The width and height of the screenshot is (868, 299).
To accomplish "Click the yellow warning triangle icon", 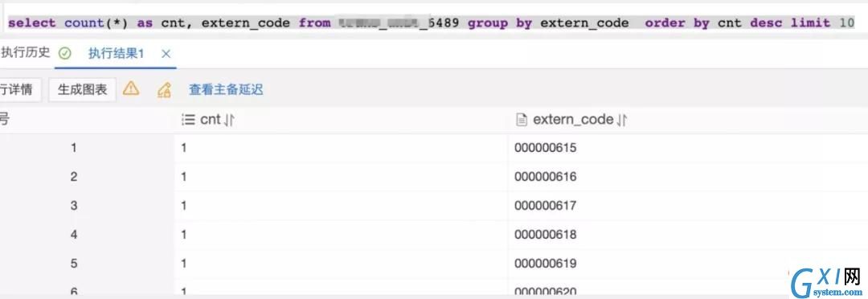I will coord(131,88).
